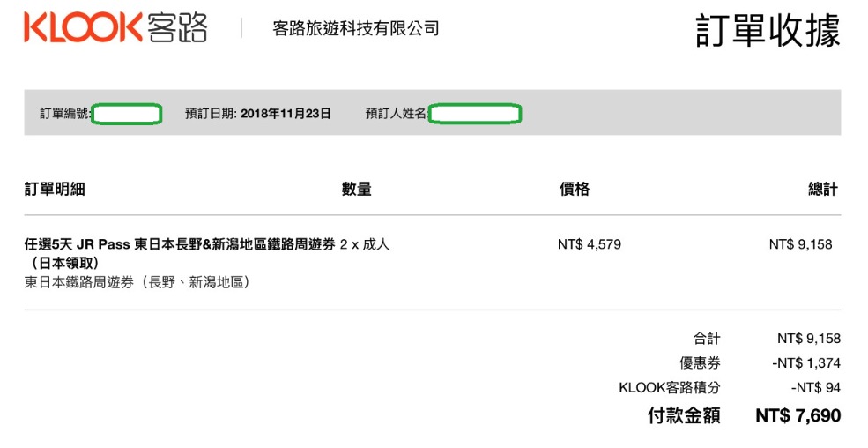The width and height of the screenshot is (868, 448).
Task: Click the subtotal 合計 NT$ 9,158 amount
Action: 809,339
